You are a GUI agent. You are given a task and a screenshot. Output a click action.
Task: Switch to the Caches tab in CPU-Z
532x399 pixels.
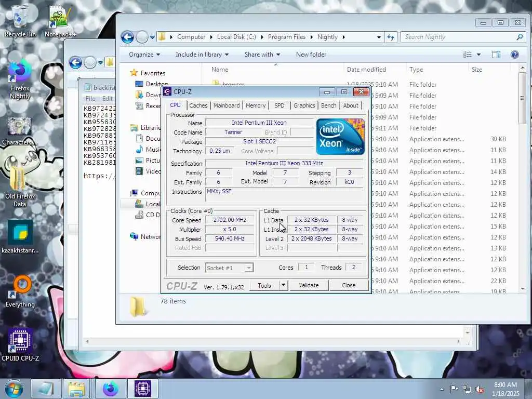click(x=198, y=105)
